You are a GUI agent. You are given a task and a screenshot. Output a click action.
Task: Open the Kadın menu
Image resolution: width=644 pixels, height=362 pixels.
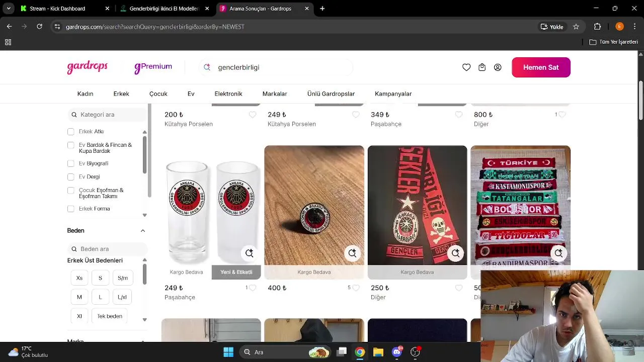85,94
